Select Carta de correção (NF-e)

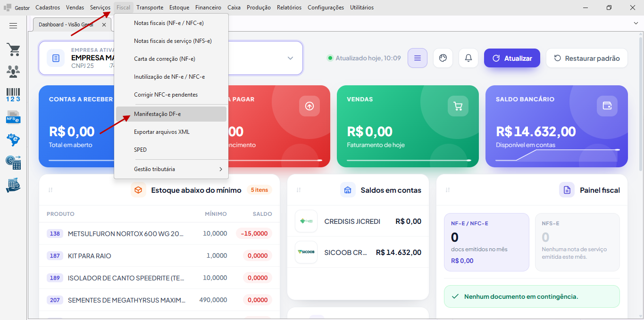click(x=171, y=59)
